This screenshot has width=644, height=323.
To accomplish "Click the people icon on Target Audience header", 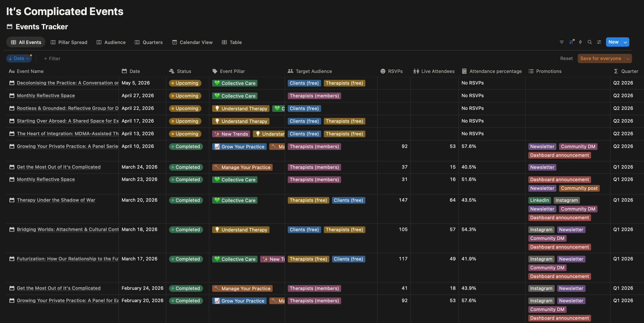I will (x=290, y=71).
